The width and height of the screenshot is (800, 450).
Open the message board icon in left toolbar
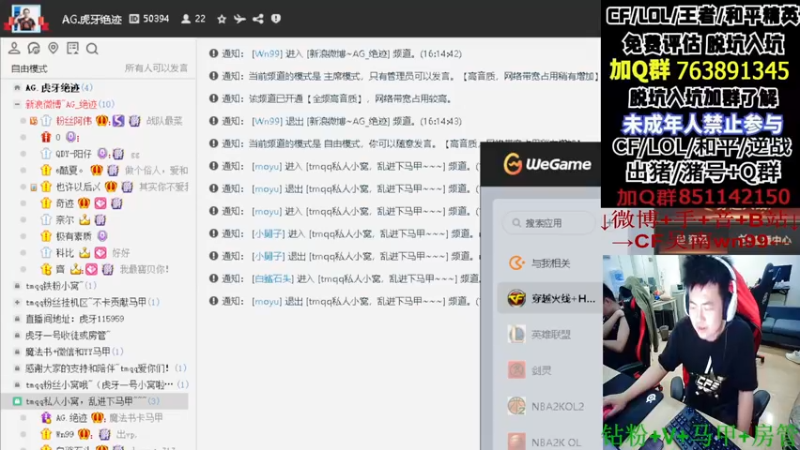tap(72, 48)
